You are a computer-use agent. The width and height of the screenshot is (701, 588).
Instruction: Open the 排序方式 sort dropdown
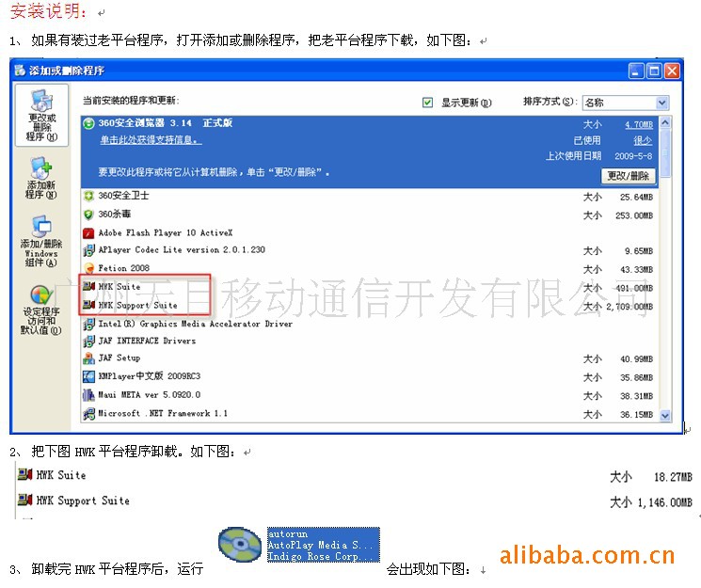[x=626, y=103]
